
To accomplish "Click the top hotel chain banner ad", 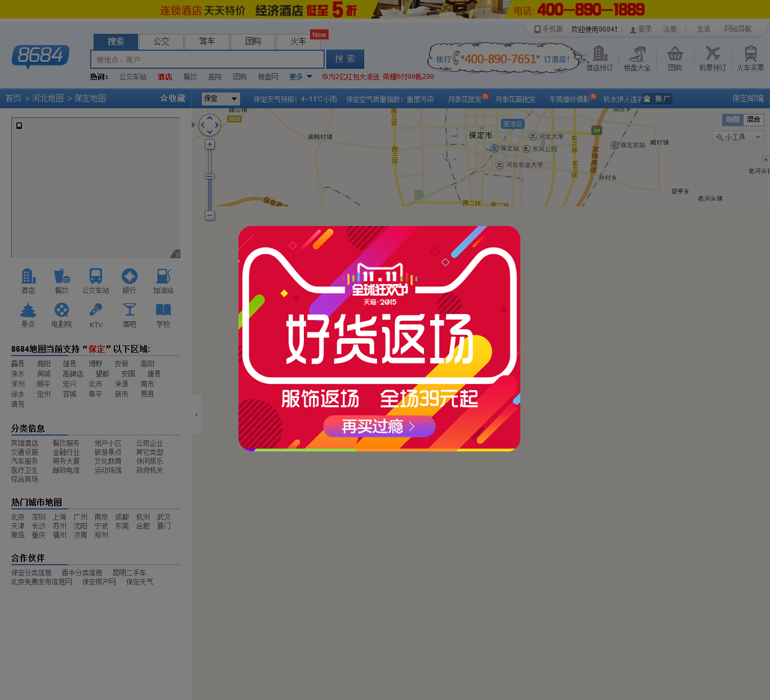I will (x=385, y=9).
